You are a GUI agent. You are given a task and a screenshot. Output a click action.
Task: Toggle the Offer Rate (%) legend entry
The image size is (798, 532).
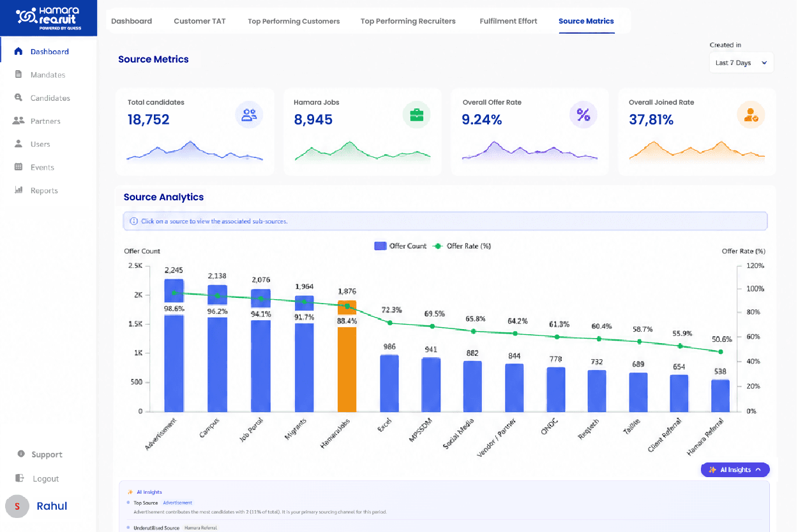[x=462, y=246]
